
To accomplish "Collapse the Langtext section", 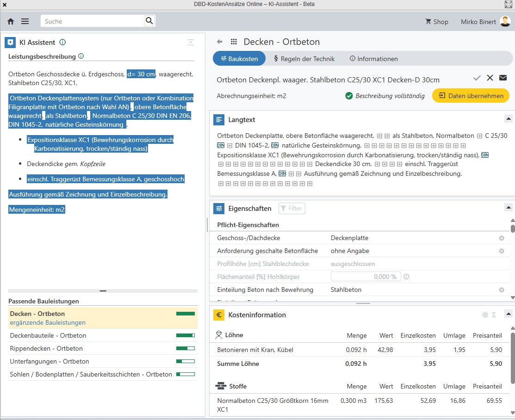I will click(508, 118).
